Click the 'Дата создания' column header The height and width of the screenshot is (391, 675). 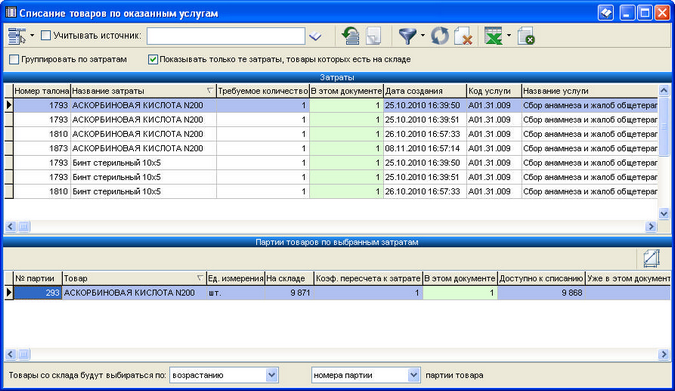[424, 91]
